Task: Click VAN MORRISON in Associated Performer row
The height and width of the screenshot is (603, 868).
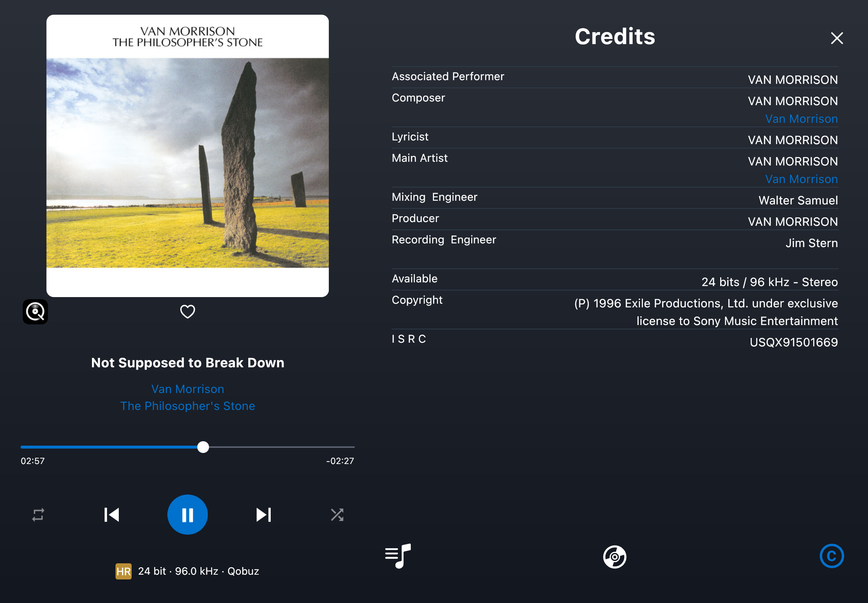Action: [x=793, y=79]
